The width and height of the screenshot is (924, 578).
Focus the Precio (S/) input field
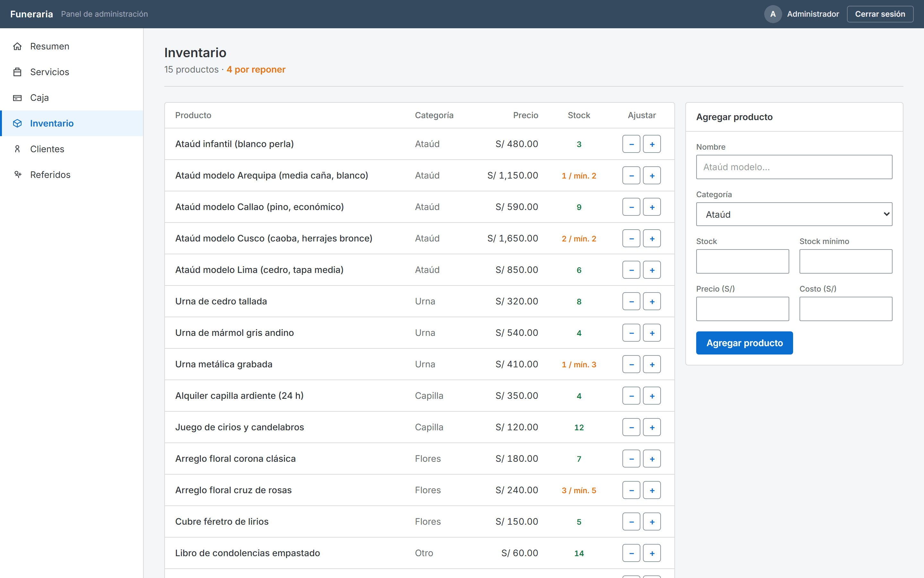tap(742, 309)
